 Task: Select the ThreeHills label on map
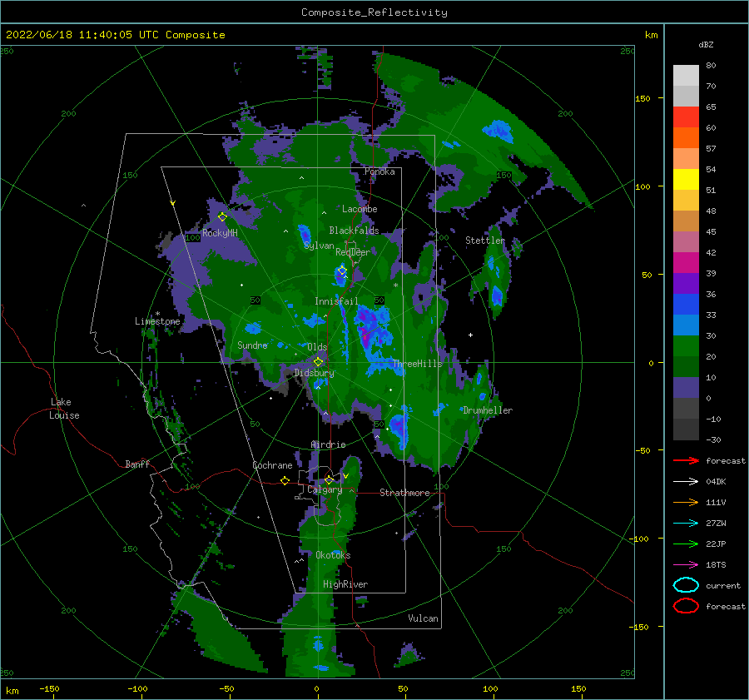418,364
